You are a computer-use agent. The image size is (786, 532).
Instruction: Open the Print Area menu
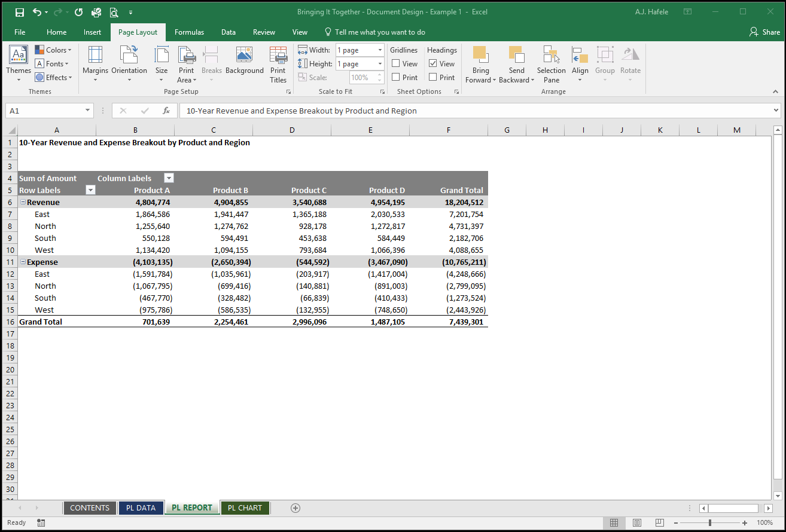click(187, 64)
